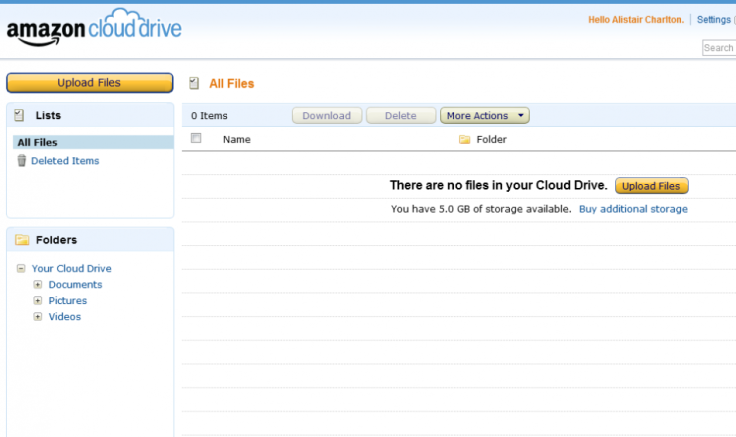
Task: Click the Deleted Items trash icon
Action: coord(22,161)
